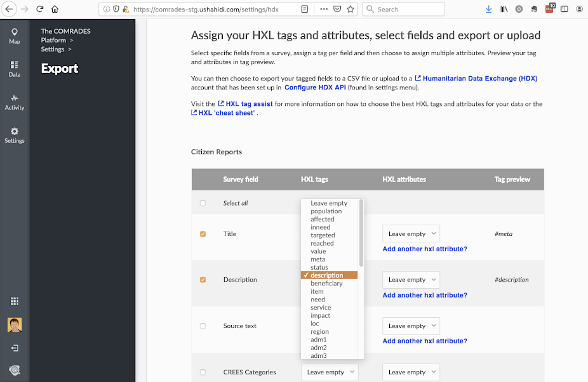Reload the page with browser refresh
This screenshot has width=588, height=382.
(x=40, y=10)
